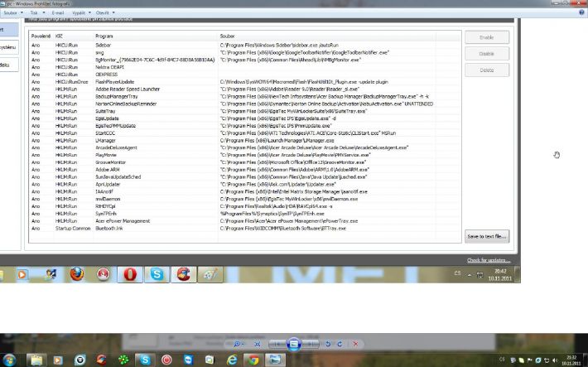This screenshot has width=588, height=367.
Task: Switch to Google Chrome in the bottom taskbar
Action: tap(253, 360)
